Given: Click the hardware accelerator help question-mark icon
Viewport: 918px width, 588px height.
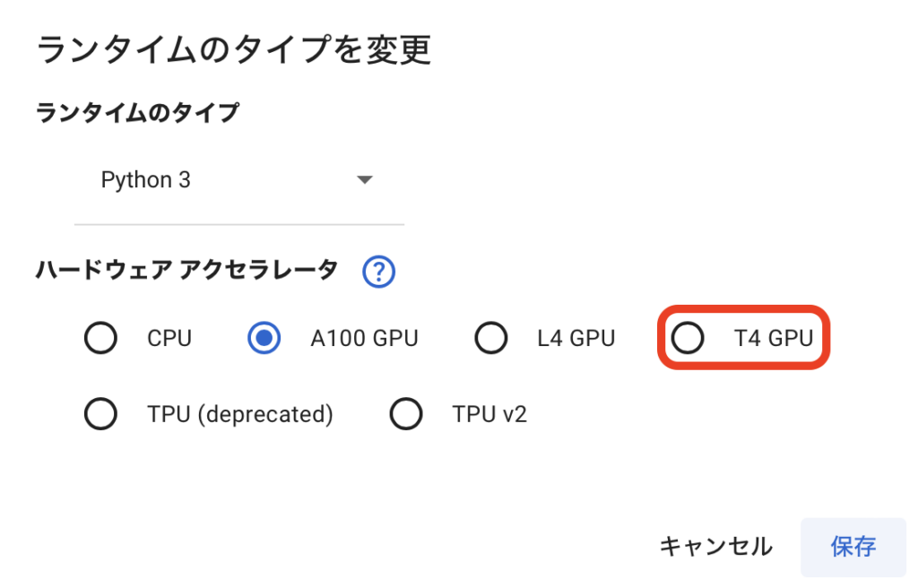Looking at the screenshot, I should pos(379,271).
